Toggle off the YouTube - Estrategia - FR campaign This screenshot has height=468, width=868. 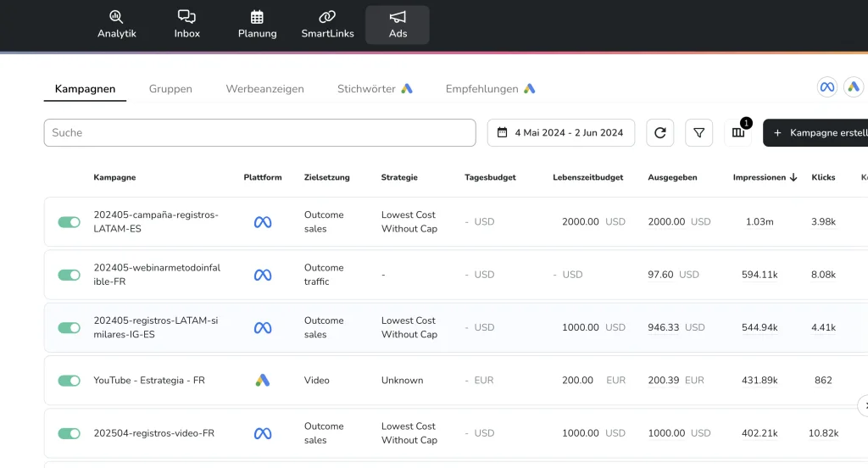point(69,381)
